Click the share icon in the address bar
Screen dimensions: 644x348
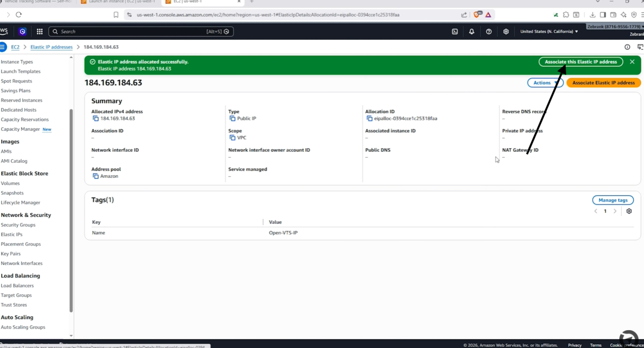tap(464, 14)
